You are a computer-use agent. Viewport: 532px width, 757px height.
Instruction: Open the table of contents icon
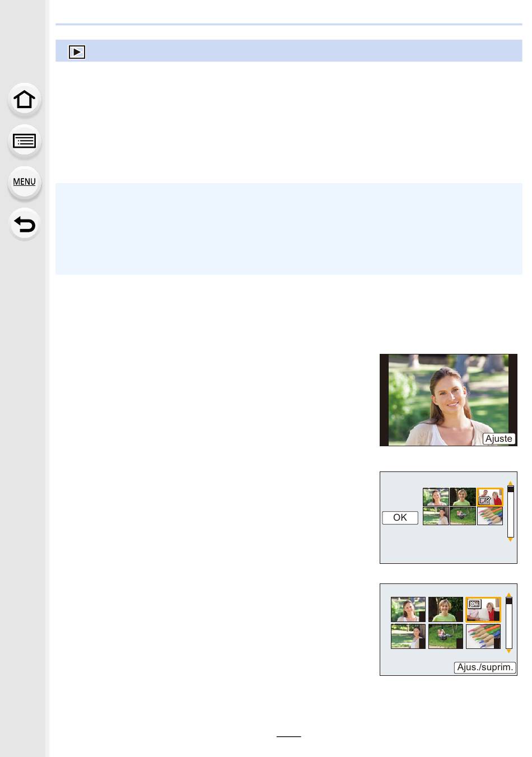(24, 141)
